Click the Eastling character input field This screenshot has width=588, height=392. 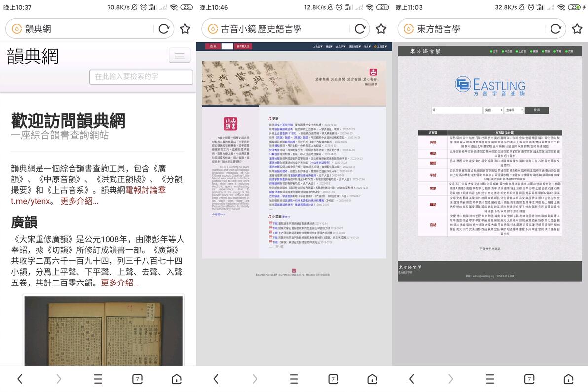click(x=457, y=110)
